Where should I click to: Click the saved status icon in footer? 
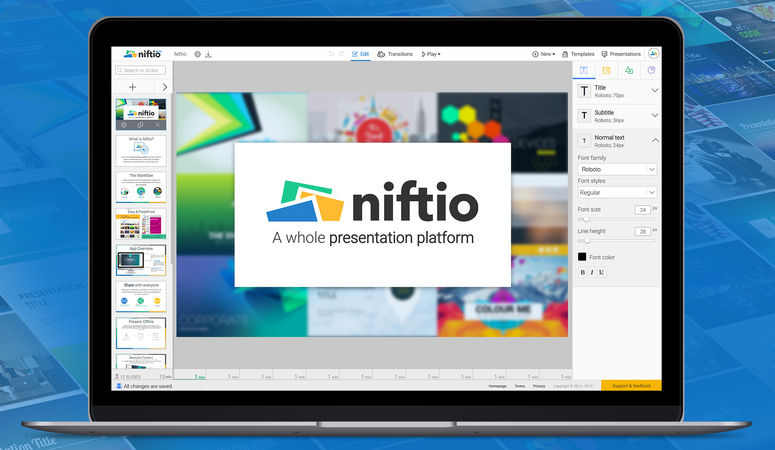[119, 386]
